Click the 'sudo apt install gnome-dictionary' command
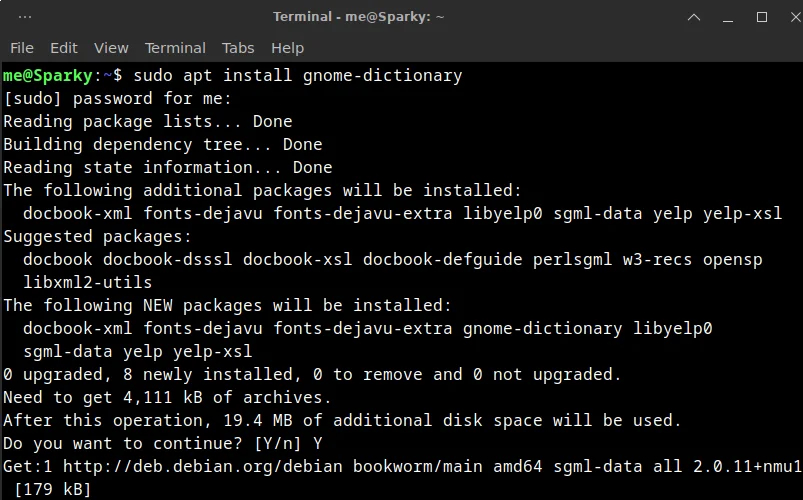803x500 pixels. tap(297, 75)
